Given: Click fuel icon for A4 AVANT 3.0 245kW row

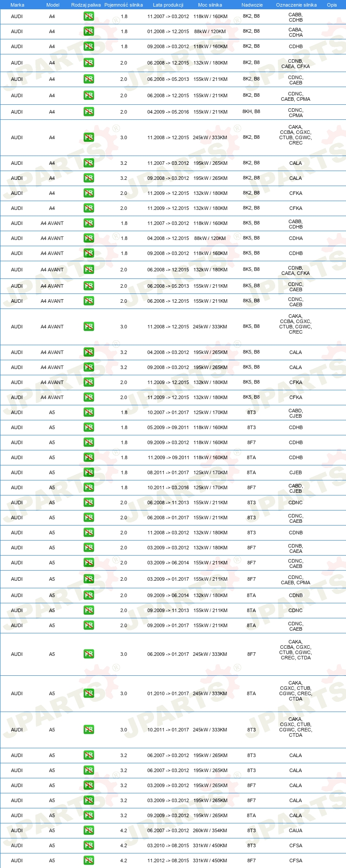Looking at the screenshot, I should coord(88,327).
